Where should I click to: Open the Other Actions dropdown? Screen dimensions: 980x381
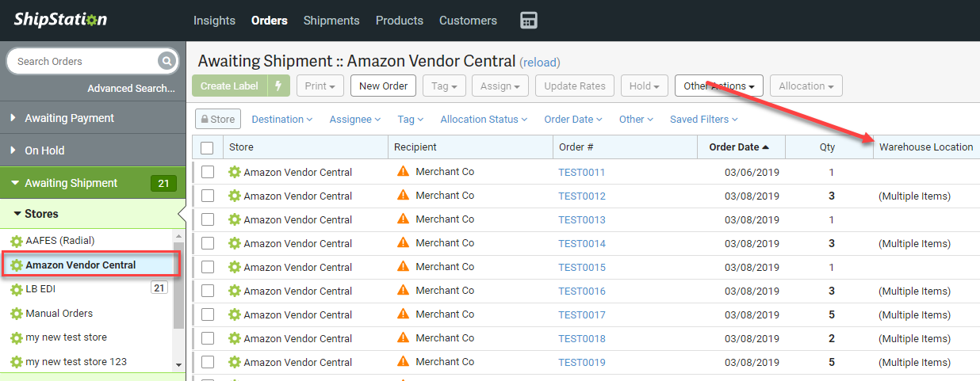(718, 86)
